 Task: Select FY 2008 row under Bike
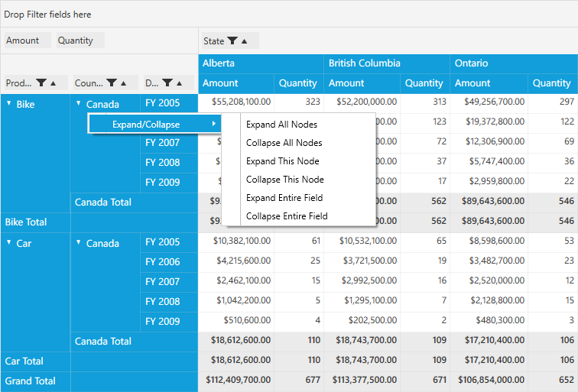point(169,163)
